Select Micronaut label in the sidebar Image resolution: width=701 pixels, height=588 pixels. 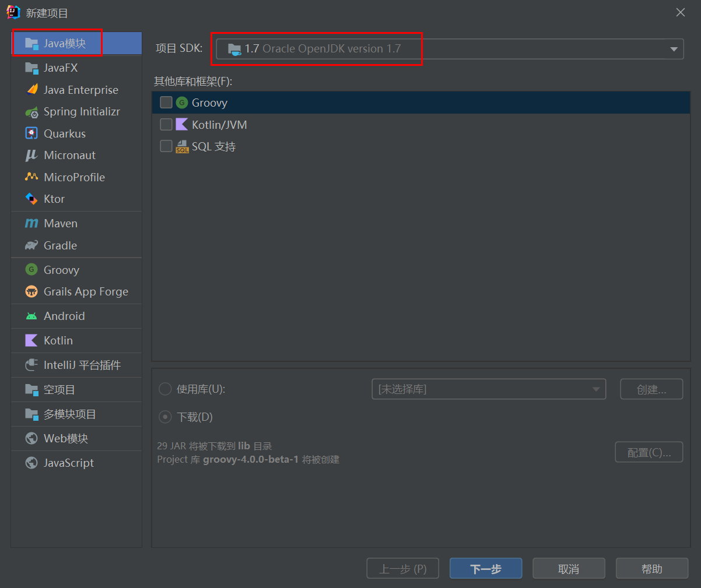pyautogui.click(x=69, y=156)
